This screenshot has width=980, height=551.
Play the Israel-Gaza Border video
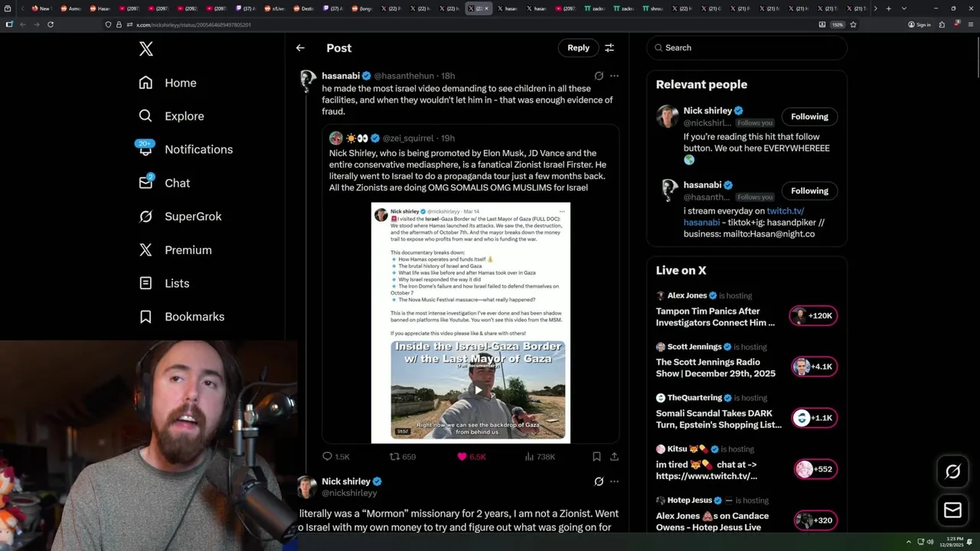[x=478, y=390]
